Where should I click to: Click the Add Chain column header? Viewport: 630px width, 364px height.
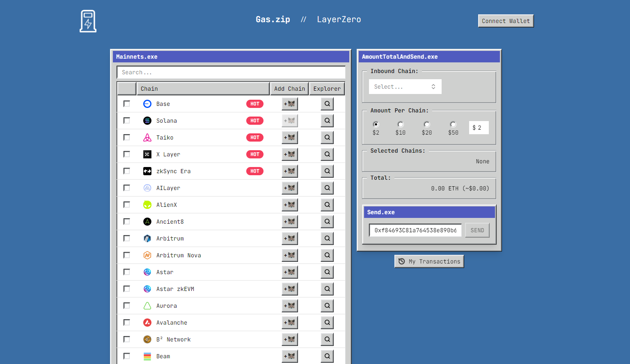click(x=289, y=89)
